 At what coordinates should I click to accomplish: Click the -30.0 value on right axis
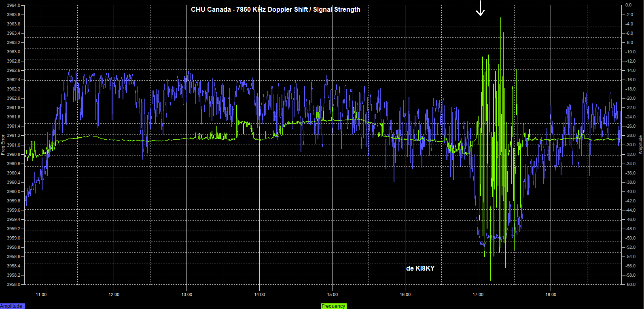[x=630, y=145]
